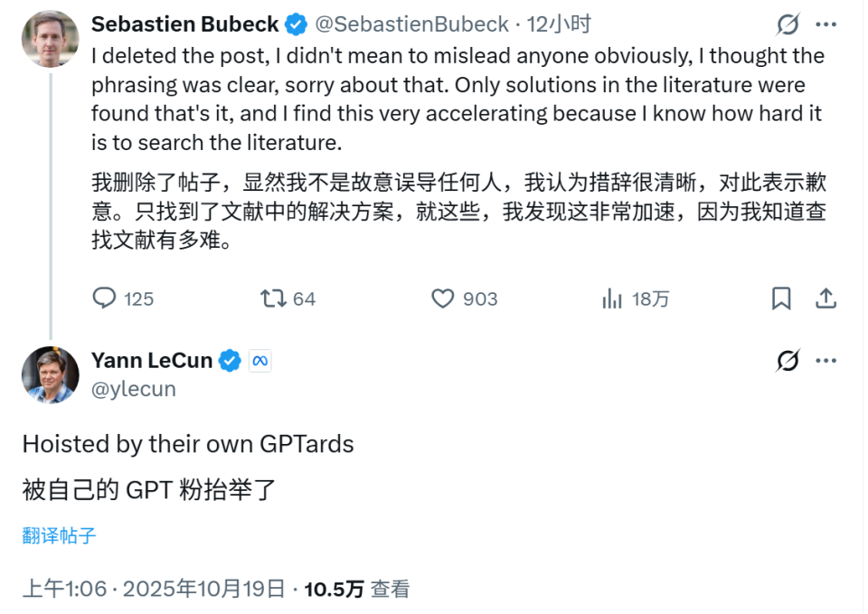Image resolution: width=868 pixels, height=614 pixels.
Task: Like Sebastien Bubeck's post
Action: click(x=442, y=298)
